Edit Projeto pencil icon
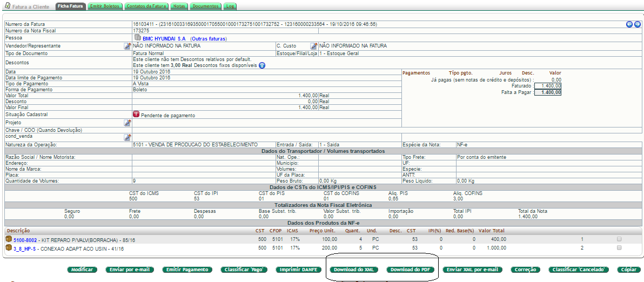The width and height of the screenshot is (644, 282). point(128,123)
